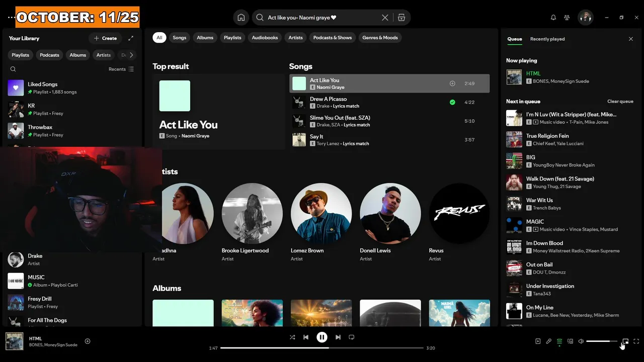
Task: Open Naomi Graye artist link in top result
Action: (195, 136)
